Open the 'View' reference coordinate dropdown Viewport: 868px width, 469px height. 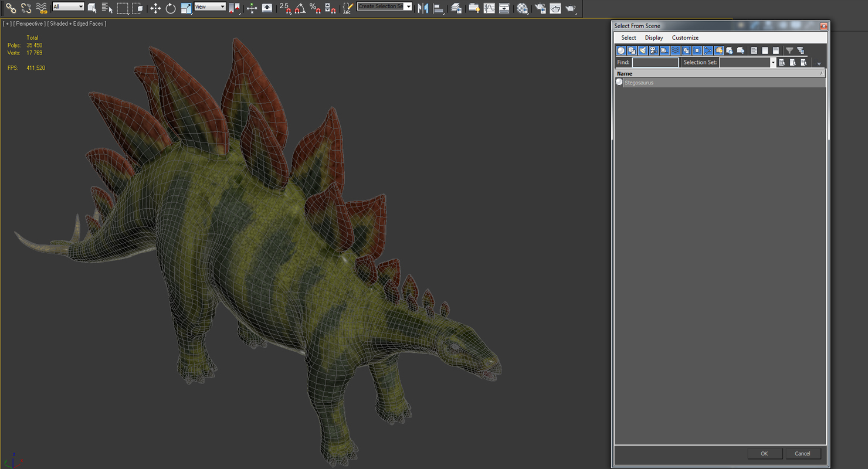pyautogui.click(x=210, y=6)
